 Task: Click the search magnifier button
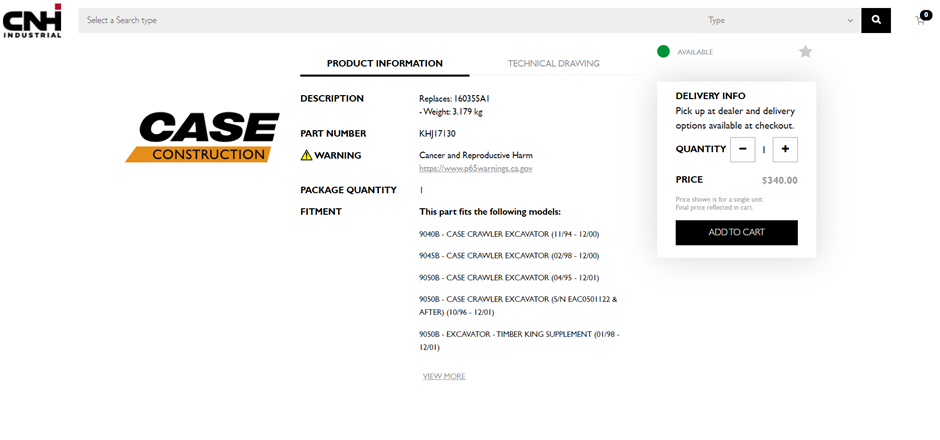(876, 20)
